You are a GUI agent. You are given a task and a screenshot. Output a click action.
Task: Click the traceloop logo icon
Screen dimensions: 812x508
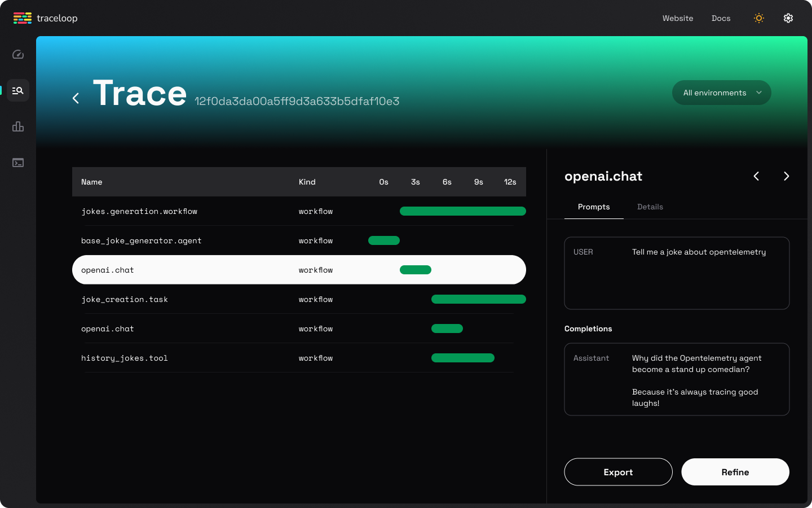(23, 18)
